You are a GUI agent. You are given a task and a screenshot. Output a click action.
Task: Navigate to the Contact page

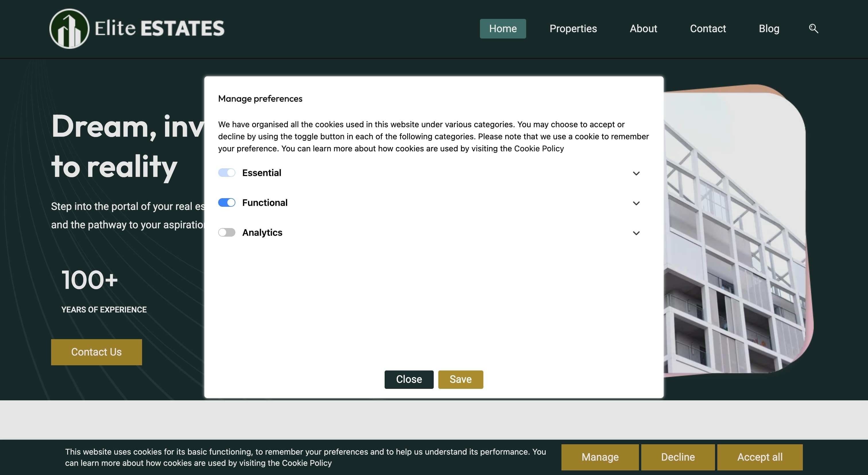708,29
